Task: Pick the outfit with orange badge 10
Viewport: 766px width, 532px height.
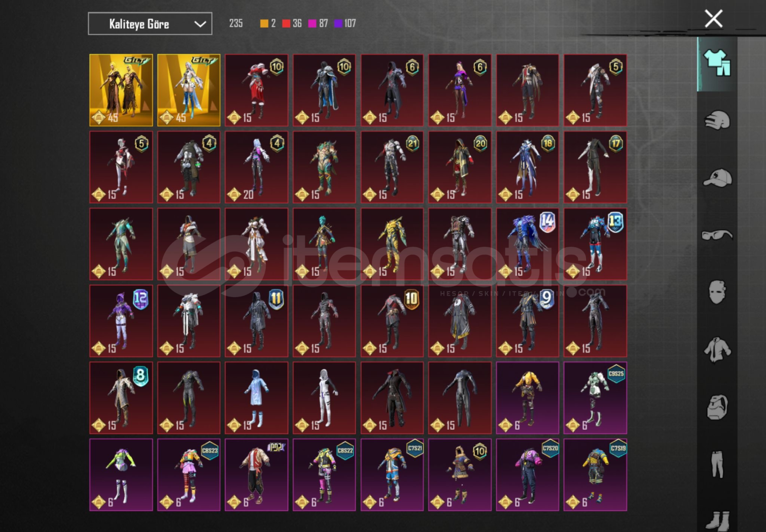Action: point(392,321)
